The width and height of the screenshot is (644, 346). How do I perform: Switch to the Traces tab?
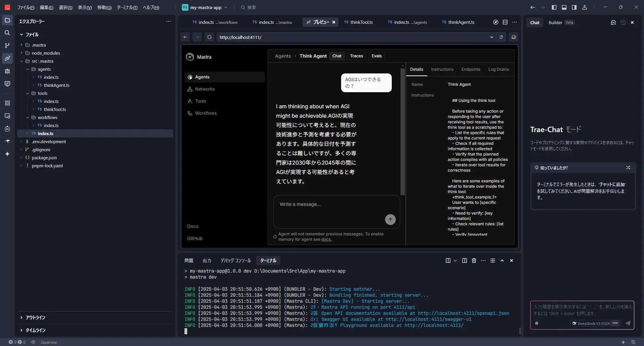coord(357,56)
